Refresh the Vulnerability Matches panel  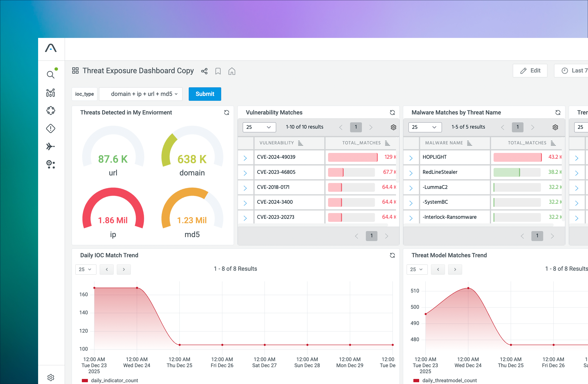click(x=392, y=112)
